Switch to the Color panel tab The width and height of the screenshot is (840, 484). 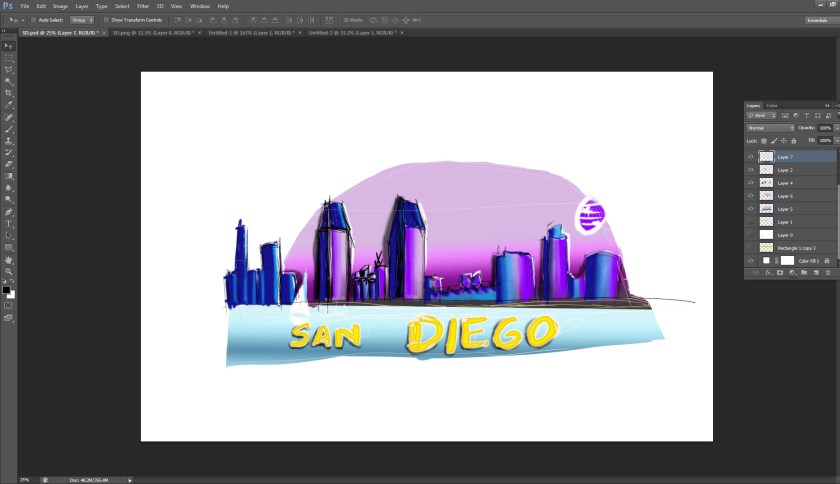[772, 105]
